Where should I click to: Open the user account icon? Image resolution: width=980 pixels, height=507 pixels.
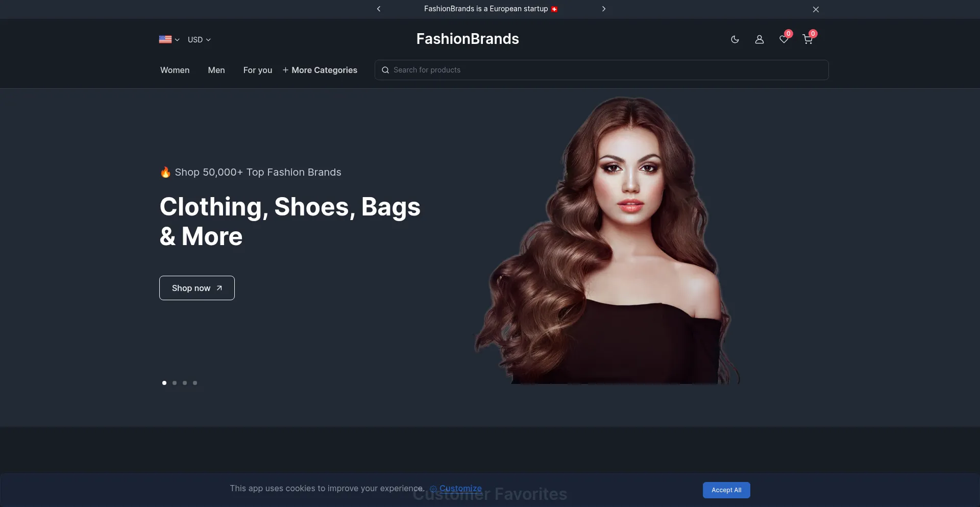coord(759,39)
